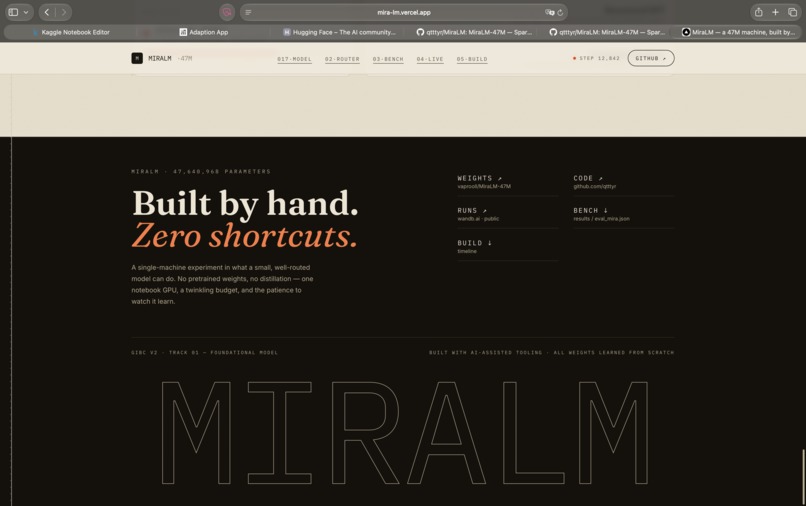Viewport: 806px width, 506px height.
Task: Jump to the 04 LIVE section
Action: [x=430, y=59]
